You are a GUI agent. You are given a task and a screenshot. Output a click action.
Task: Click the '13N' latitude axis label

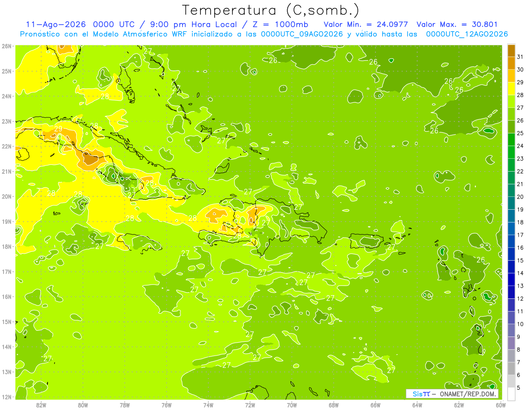point(7,372)
